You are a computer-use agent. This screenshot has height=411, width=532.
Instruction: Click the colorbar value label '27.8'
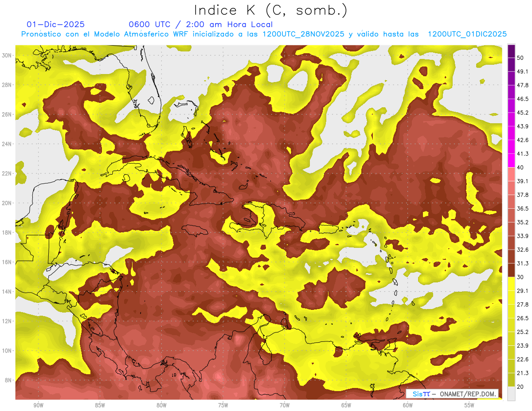[x=523, y=305]
